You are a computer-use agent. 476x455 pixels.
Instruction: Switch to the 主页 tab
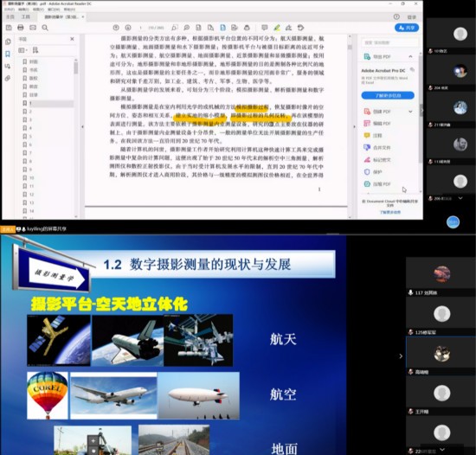coord(10,16)
